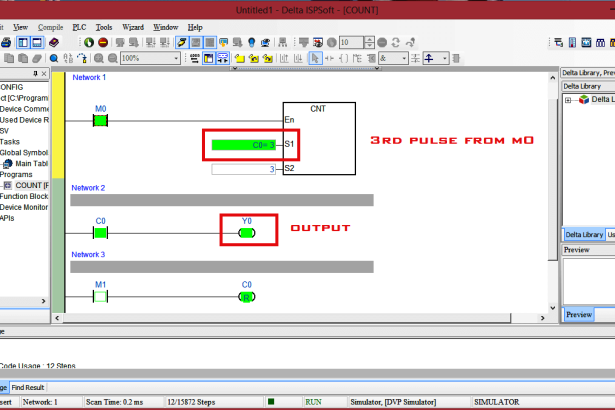Image resolution: width=615 pixels, height=410 pixels.
Task: Click the Simulator computer icon
Action: (266, 42)
